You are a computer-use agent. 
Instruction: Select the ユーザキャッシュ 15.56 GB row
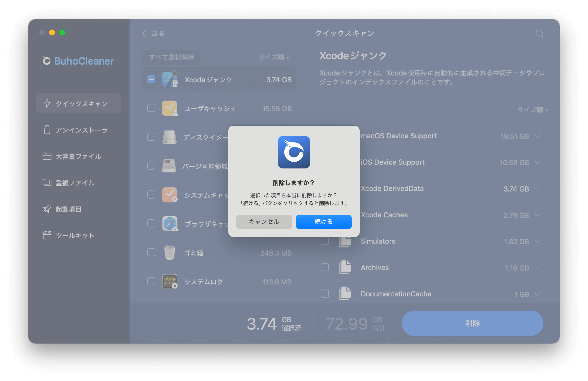[x=219, y=108]
